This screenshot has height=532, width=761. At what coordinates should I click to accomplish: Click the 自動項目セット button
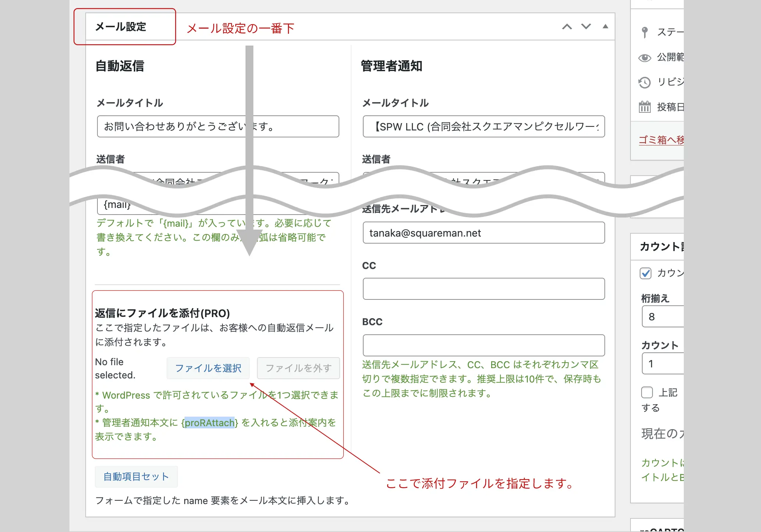(x=136, y=477)
